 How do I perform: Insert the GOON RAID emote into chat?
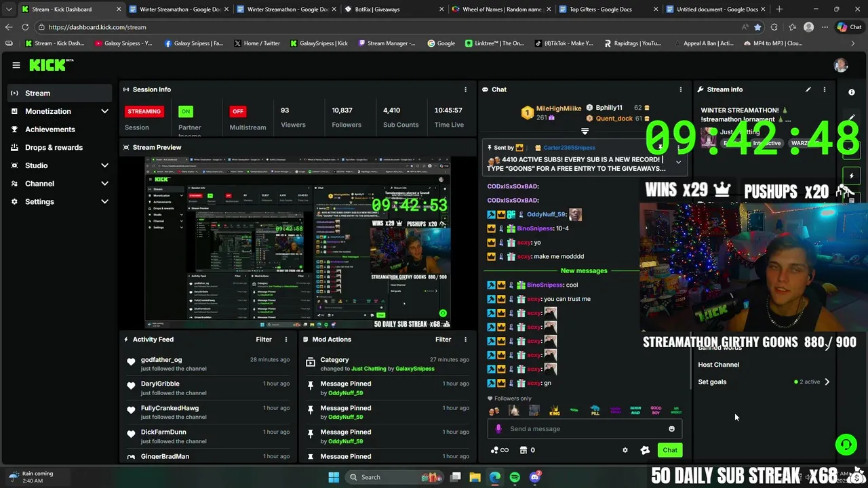(x=635, y=411)
